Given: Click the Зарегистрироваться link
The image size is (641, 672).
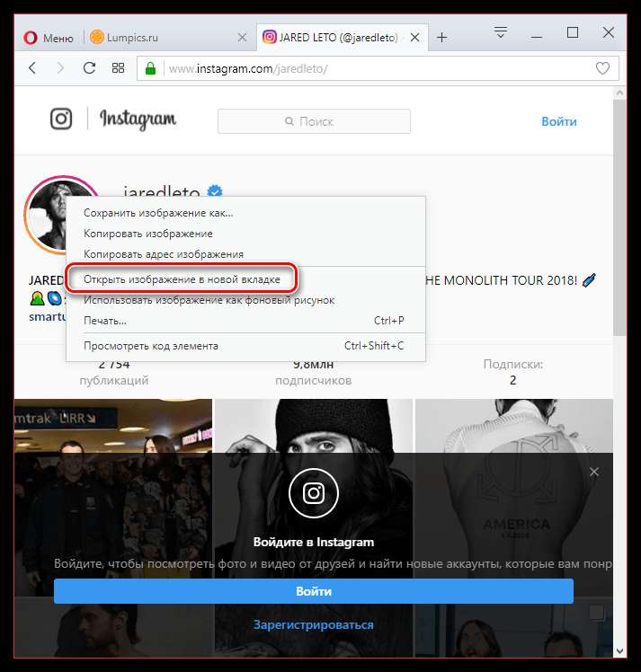Looking at the screenshot, I should tap(314, 624).
